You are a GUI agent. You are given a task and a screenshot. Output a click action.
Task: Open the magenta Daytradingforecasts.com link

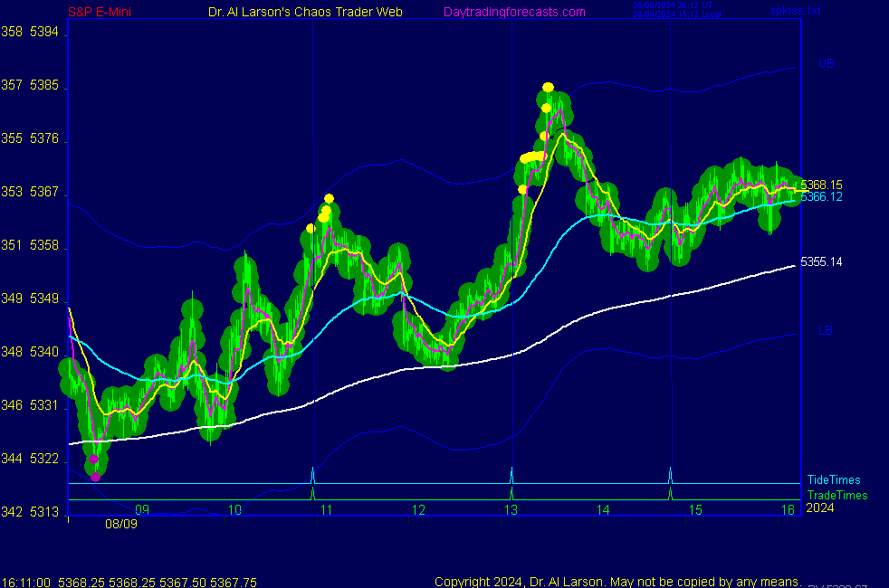[x=514, y=12]
